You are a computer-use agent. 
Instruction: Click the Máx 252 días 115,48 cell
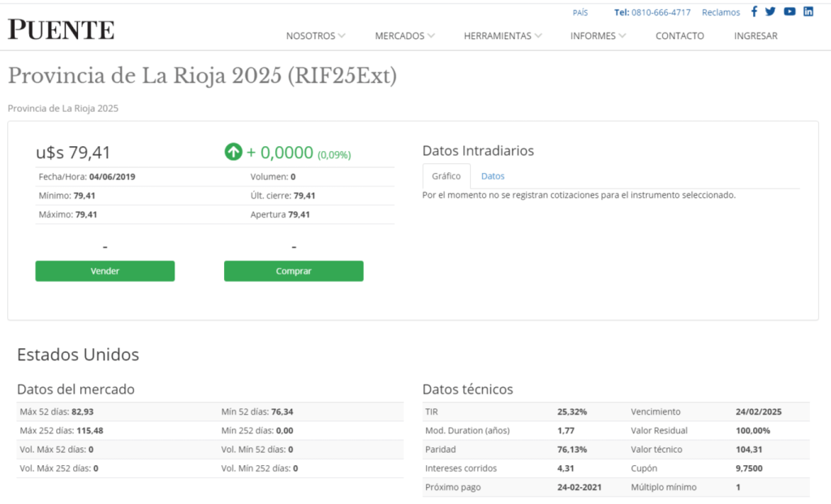62,430
